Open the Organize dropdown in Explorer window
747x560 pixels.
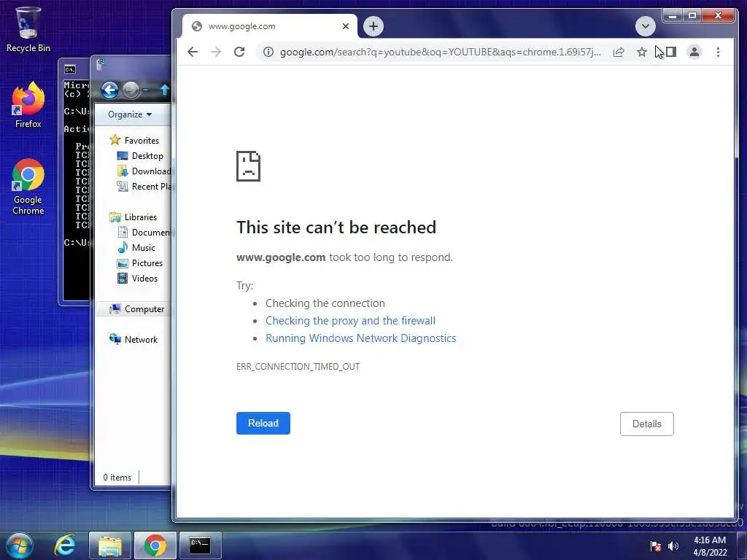pyautogui.click(x=130, y=114)
